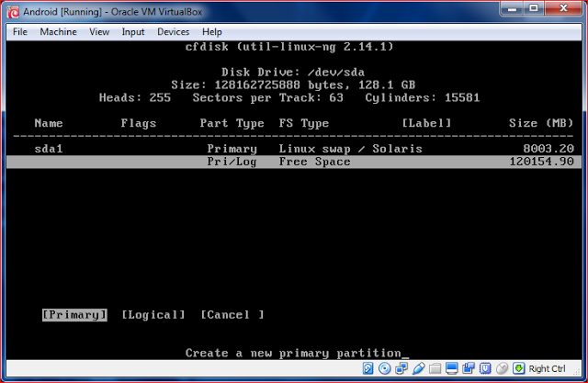Viewport: 588px width, 383px height.
Task: Click the Name column header
Action: (x=49, y=123)
